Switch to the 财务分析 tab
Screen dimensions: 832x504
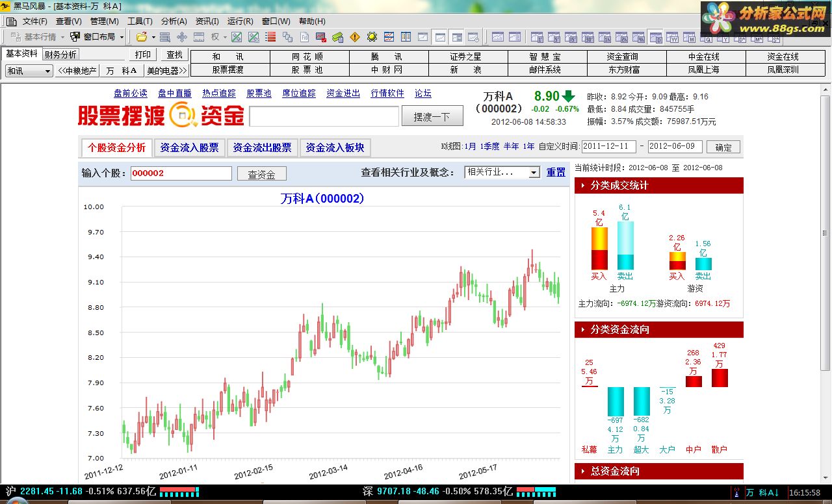60,55
